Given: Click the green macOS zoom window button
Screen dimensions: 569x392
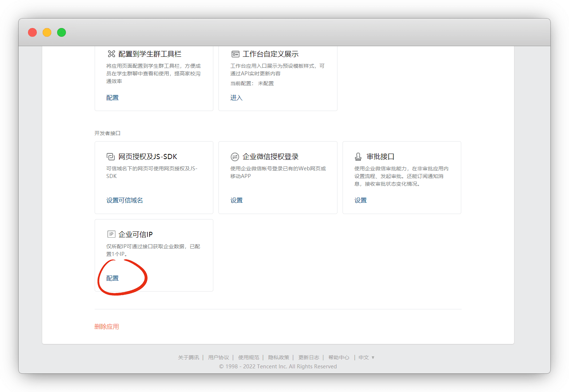Looking at the screenshot, I should pos(62,32).
